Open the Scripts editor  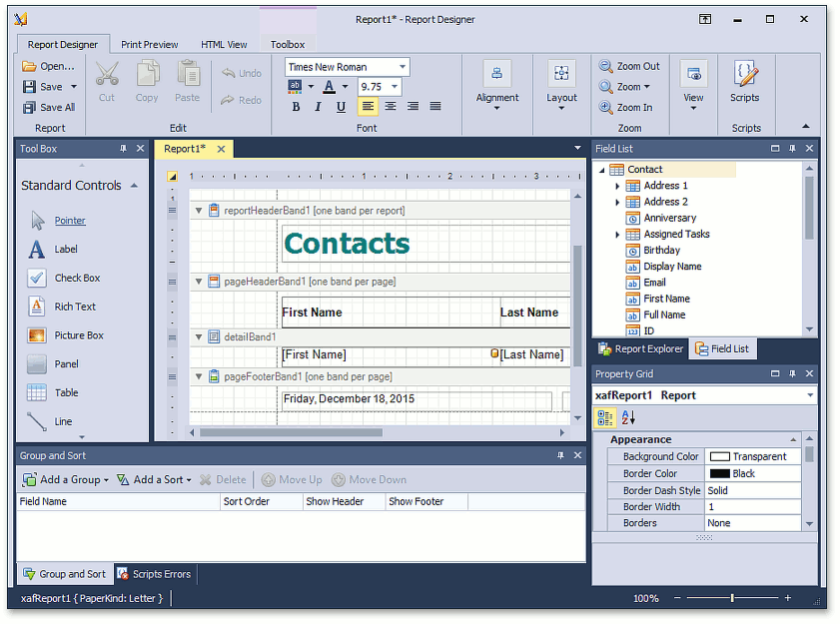(744, 82)
